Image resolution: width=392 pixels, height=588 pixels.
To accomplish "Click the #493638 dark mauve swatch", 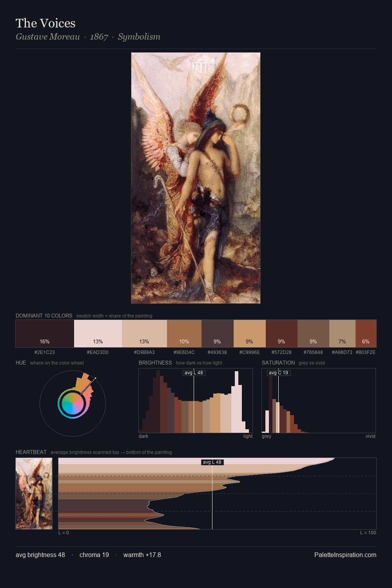I will point(218,334).
